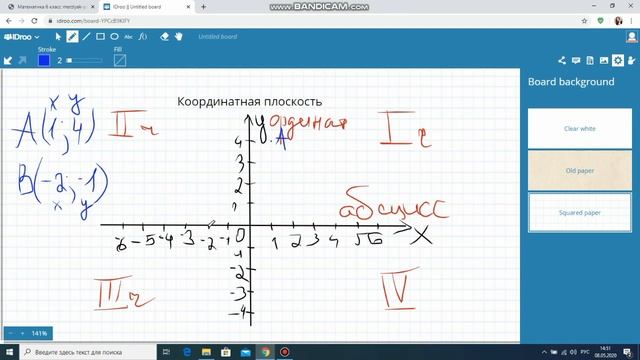Switch to the first browser tab
The width and height of the screenshot is (640, 360).
(50, 7)
